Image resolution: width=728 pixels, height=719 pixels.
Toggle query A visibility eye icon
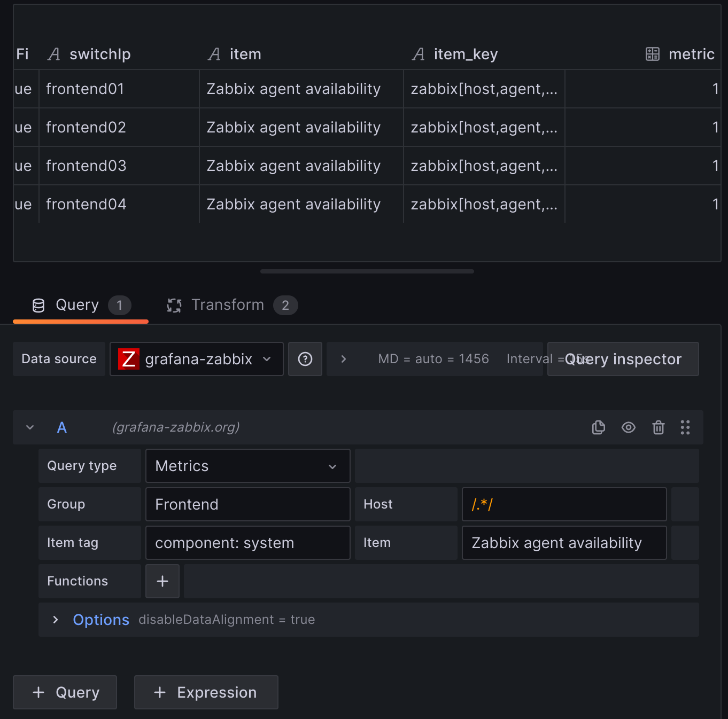[x=629, y=427]
